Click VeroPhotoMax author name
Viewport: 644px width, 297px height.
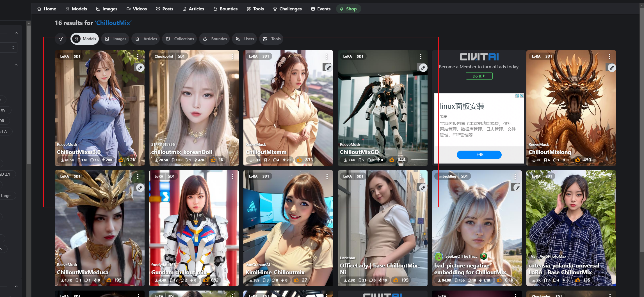553,256
